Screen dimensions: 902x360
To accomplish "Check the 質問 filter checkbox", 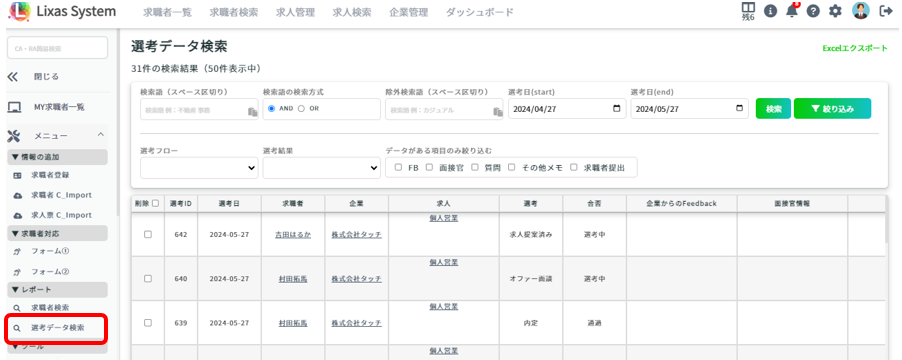I will pyautogui.click(x=475, y=167).
